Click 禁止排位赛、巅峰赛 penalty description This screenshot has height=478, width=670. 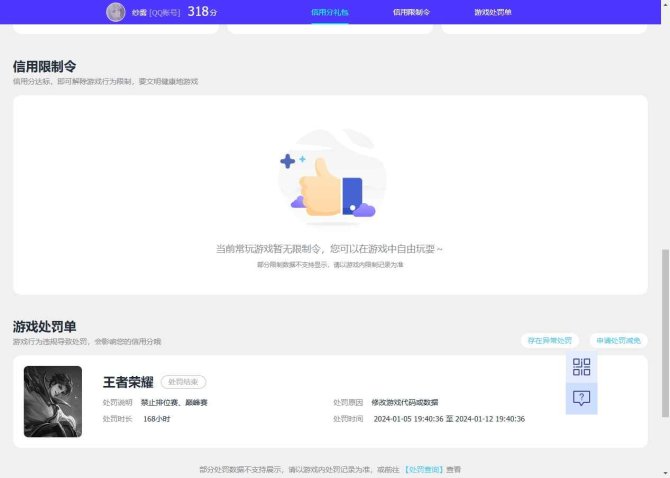(x=174, y=402)
